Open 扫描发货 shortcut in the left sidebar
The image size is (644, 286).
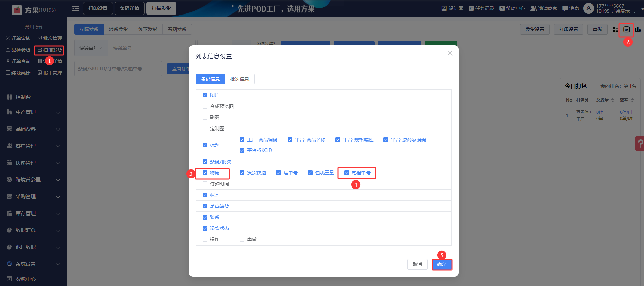(x=50, y=50)
